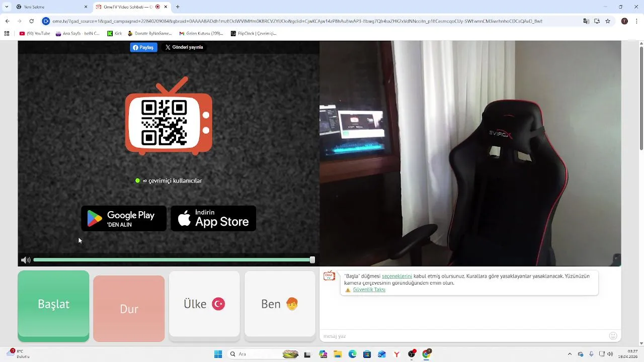The image size is (644, 362).
Task: Open the seçeneklerini link
Action: [x=397, y=276]
